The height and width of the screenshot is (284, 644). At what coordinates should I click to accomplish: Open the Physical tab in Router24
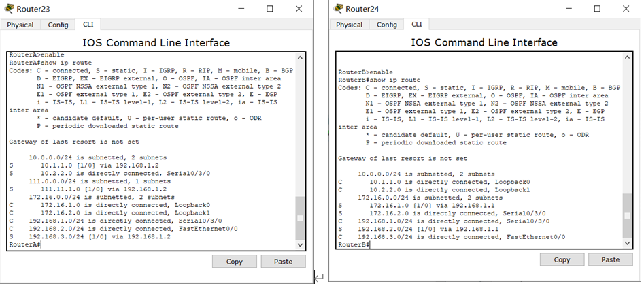(x=349, y=25)
